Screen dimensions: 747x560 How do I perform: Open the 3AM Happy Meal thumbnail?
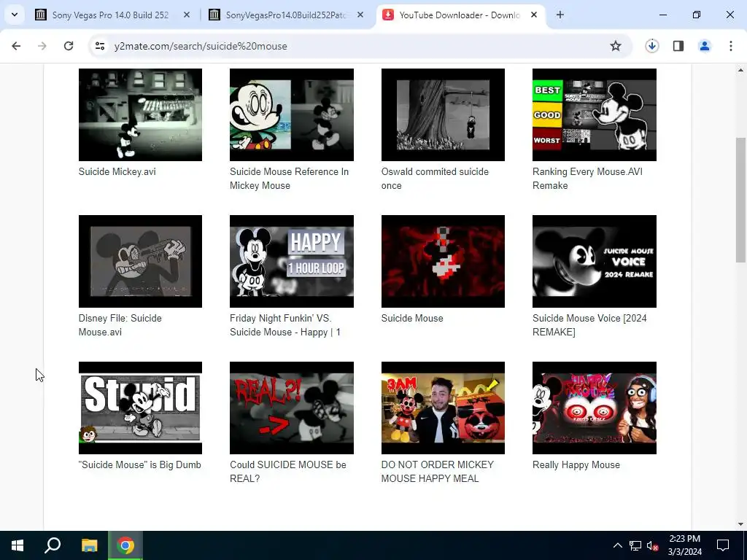(443, 408)
